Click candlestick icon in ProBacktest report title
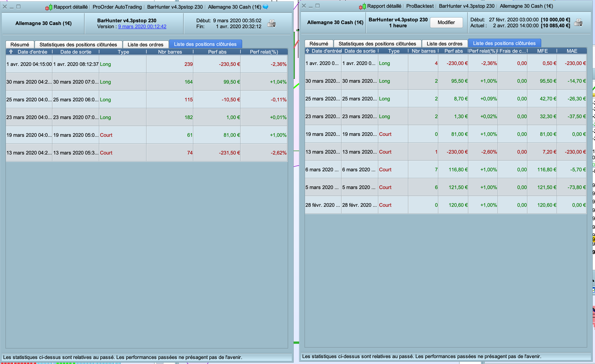 pos(362,7)
